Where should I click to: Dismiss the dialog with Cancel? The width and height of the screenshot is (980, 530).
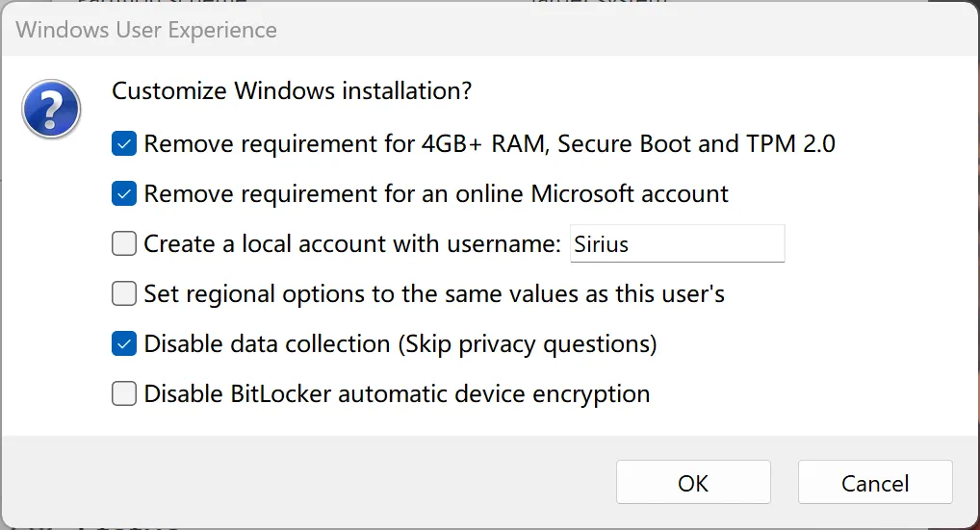coord(875,482)
